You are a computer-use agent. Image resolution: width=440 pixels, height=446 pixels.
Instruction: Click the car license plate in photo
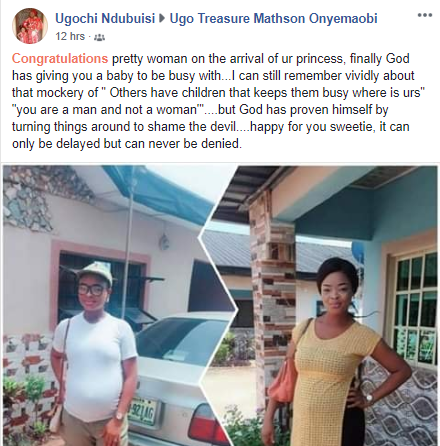pyautogui.click(x=142, y=413)
